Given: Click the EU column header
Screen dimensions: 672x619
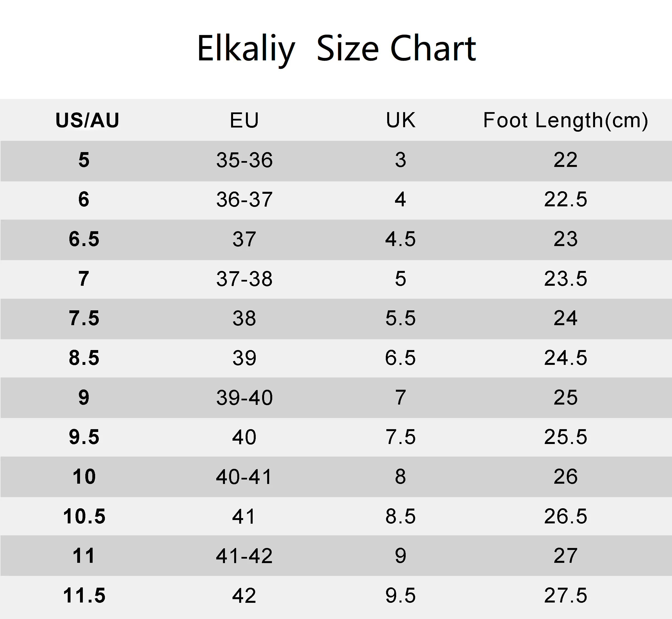Looking at the screenshot, I should point(244,120).
